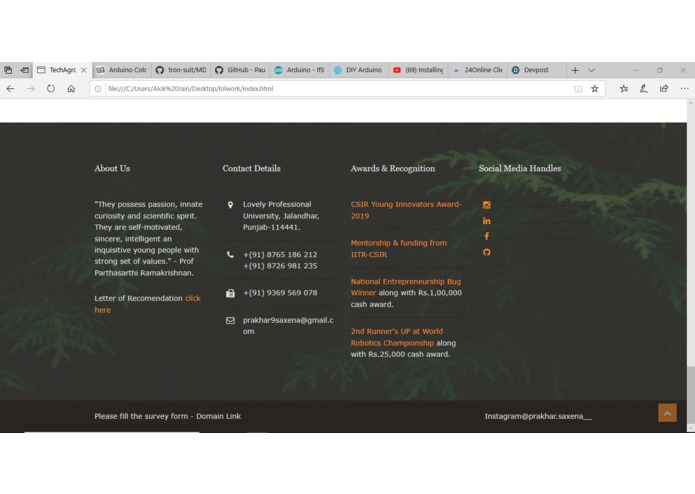Viewport: 695px width, 494px height.
Task: Set these tabs aside icon
Action: tap(25, 70)
